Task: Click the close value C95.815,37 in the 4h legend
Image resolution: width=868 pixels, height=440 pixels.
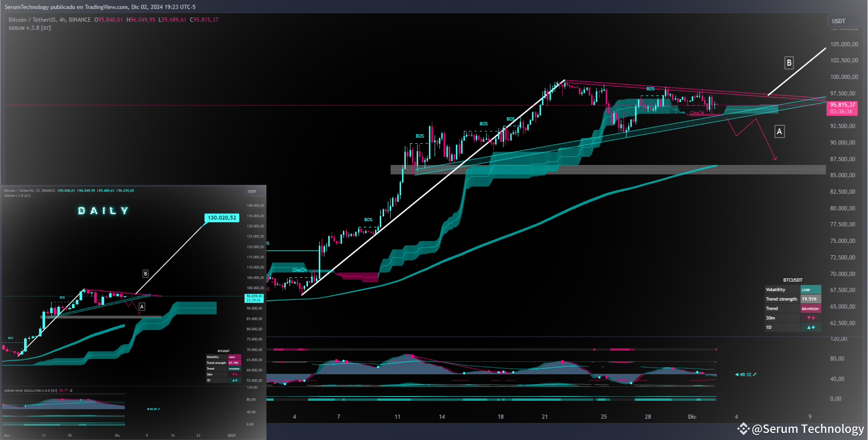Action: 204,20
